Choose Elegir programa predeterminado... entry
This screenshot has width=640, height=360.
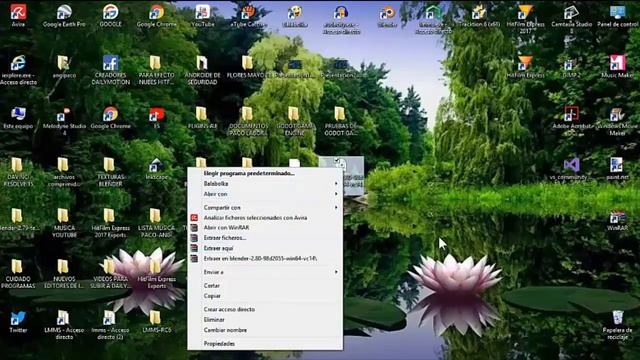[x=265, y=173]
